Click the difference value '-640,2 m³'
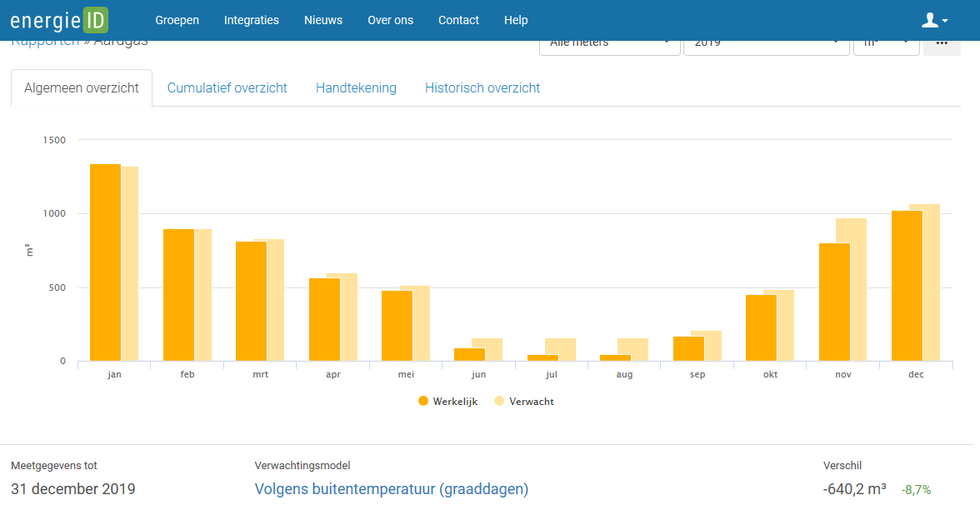 854,488
